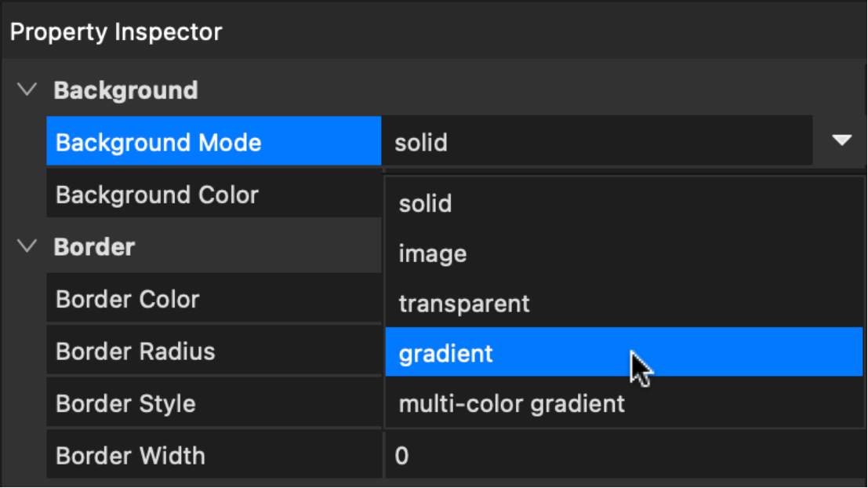Click the Background Mode field showing solid
This screenshot has width=868, height=488.
pos(596,142)
